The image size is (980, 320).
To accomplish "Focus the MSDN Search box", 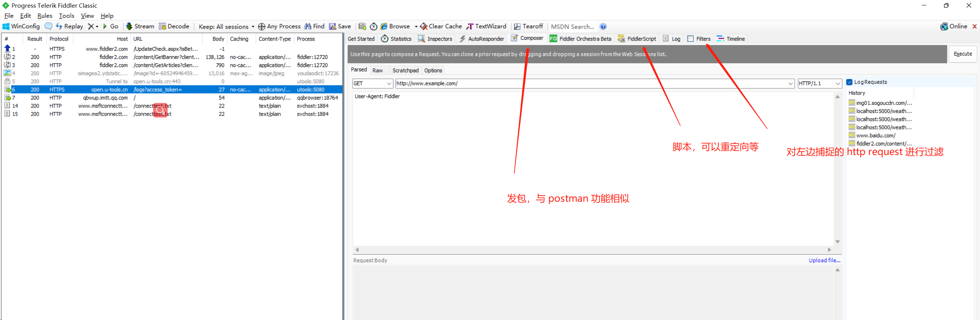I will pyautogui.click(x=573, y=26).
